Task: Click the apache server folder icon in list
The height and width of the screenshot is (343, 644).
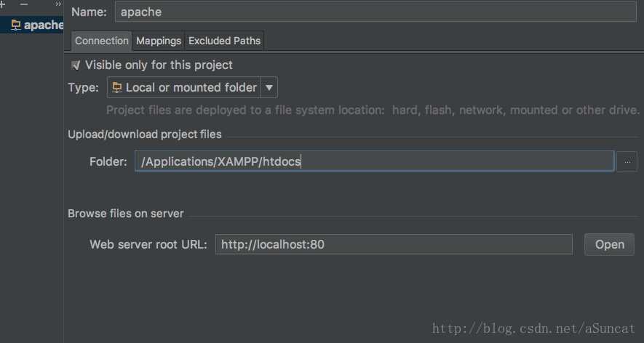Action: pos(15,25)
